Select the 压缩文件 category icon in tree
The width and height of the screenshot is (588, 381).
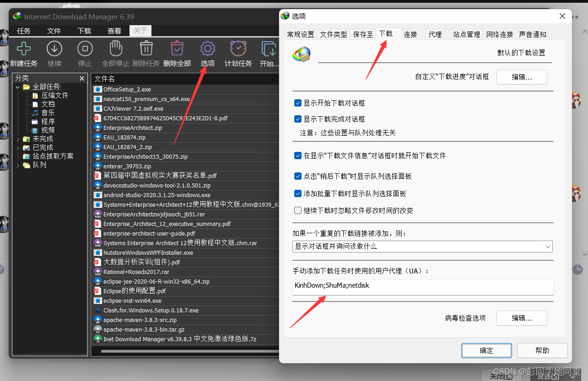pyautogui.click(x=35, y=95)
